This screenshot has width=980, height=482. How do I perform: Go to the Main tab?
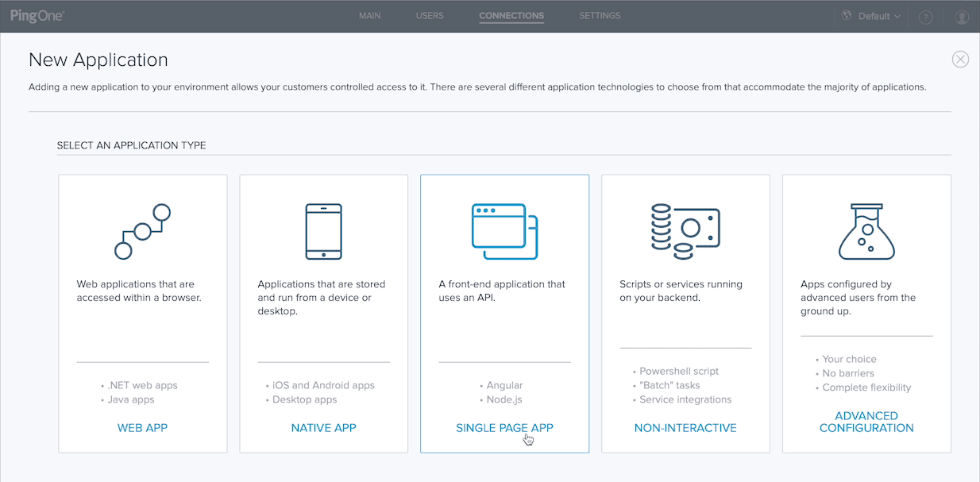click(369, 16)
